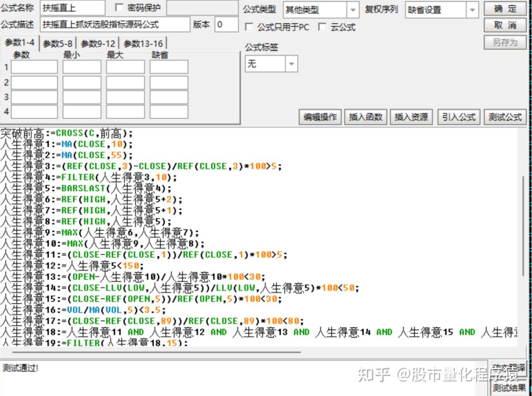Click the 人生得意5:=BARSLAST line
The width and height of the screenshot is (532, 396).
(86, 188)
